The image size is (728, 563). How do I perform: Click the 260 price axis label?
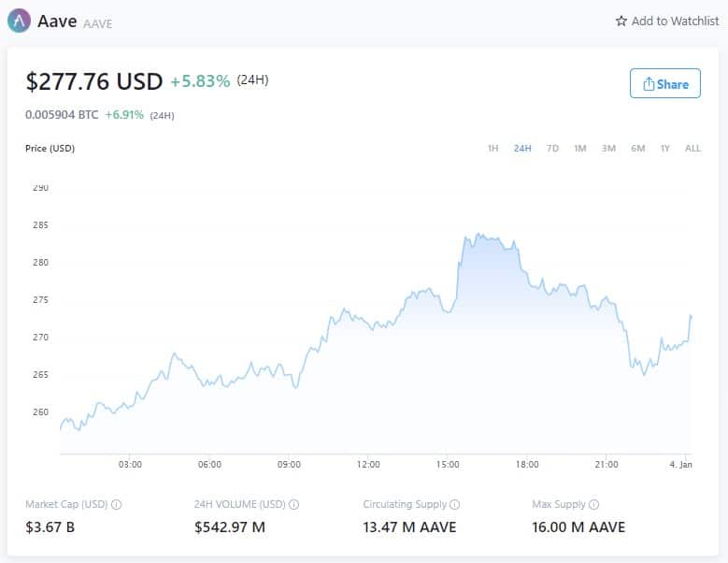tap(40, 412)
